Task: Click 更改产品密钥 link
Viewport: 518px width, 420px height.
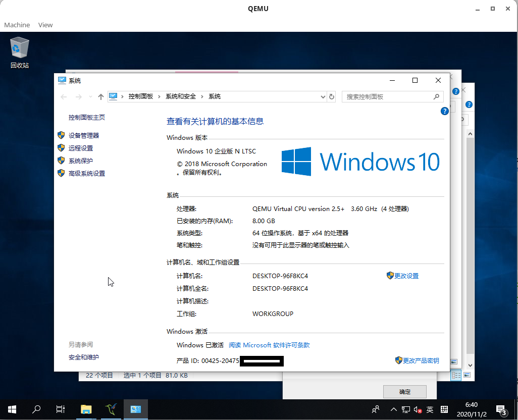Action: (421, 360)
